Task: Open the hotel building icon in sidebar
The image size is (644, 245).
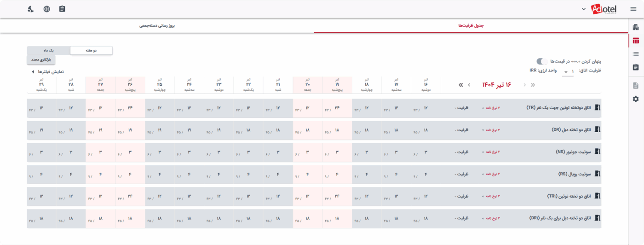Action: point(636,27)
